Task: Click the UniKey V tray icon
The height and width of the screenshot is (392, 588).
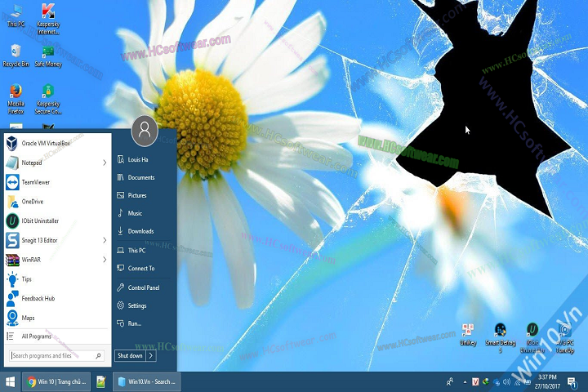Action: coord(475,382)
